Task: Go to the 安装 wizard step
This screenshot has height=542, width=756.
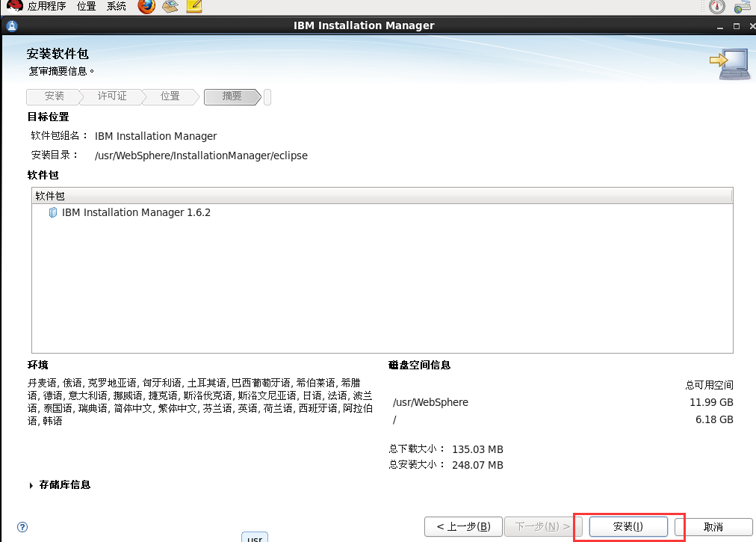Action: [54, 96]
